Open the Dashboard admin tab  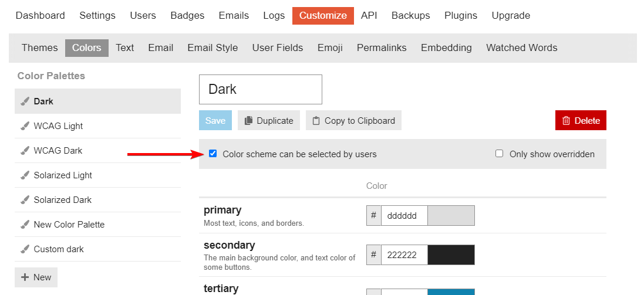(41, 16)
